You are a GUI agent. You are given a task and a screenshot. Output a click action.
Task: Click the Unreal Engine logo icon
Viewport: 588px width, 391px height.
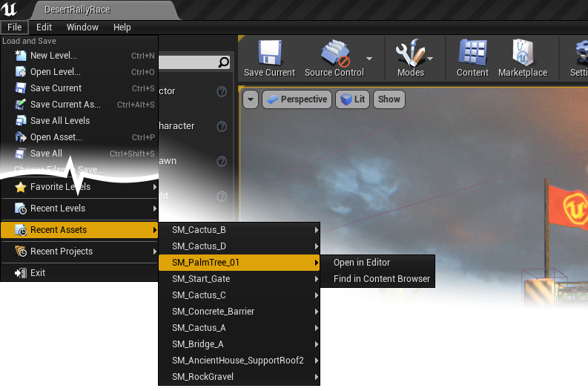[10, 10]
